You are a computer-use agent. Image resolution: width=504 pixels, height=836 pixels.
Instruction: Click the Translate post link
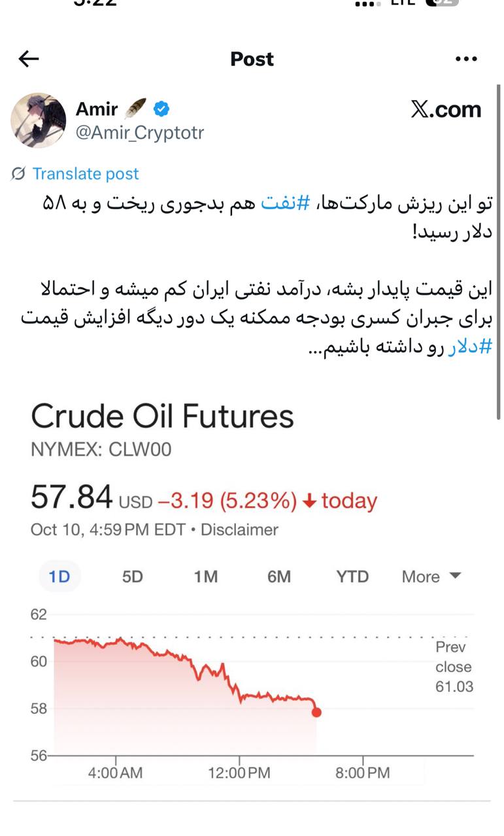[86, 174]
